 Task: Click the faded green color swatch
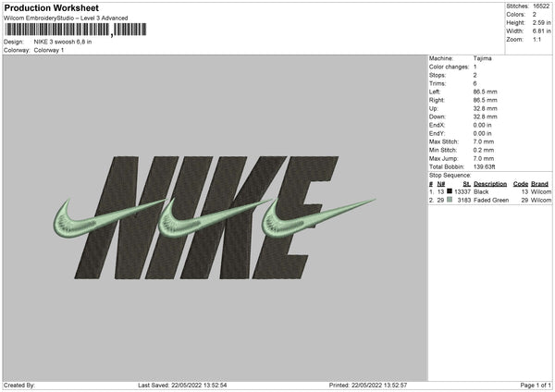pyautogui.click(x=450, y=200)
